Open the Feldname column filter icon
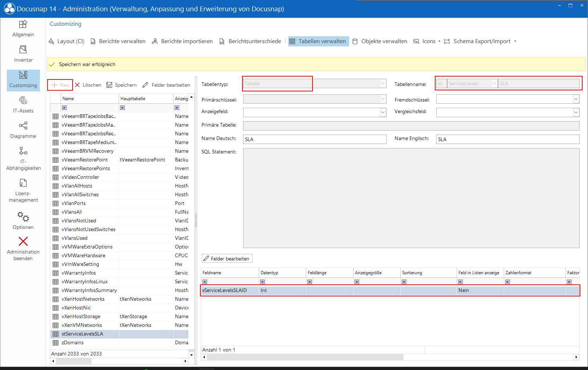This screenshot has height=370, width=588. (205, 282)
